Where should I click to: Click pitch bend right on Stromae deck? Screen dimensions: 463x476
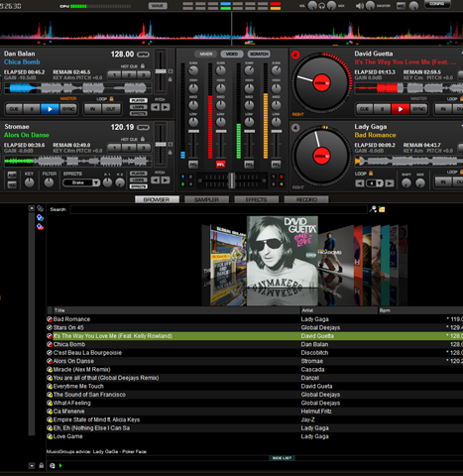(166, 180)
